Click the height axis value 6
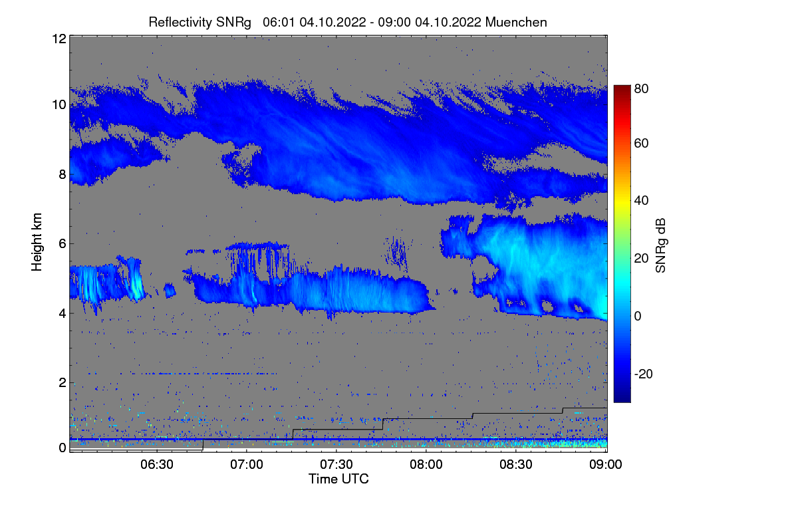Screen dimensions: 798x532 point(63,243)
